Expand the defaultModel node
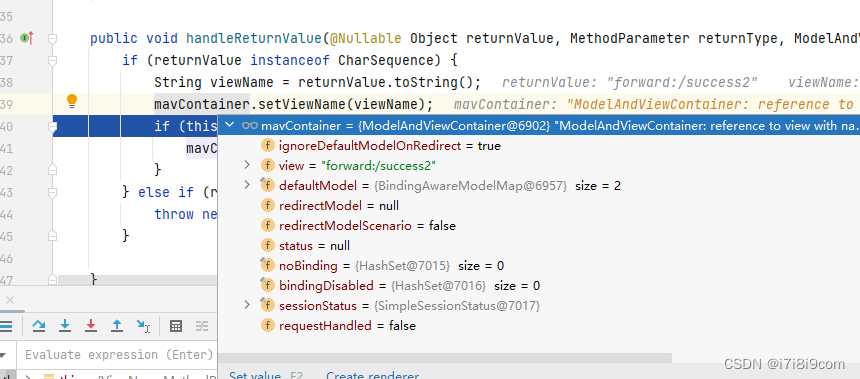Image resolution: width=860 pixels, height=379 pixels. tap(247, 185)
